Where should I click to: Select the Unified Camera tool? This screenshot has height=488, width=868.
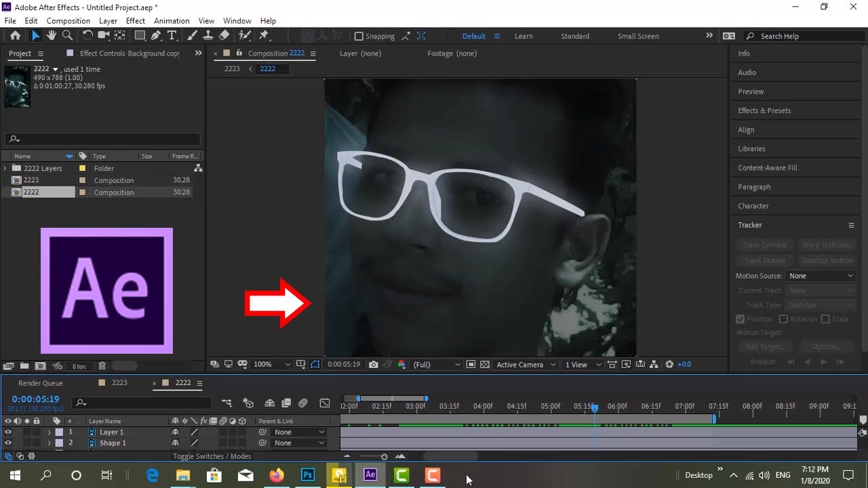pos(103,36)
